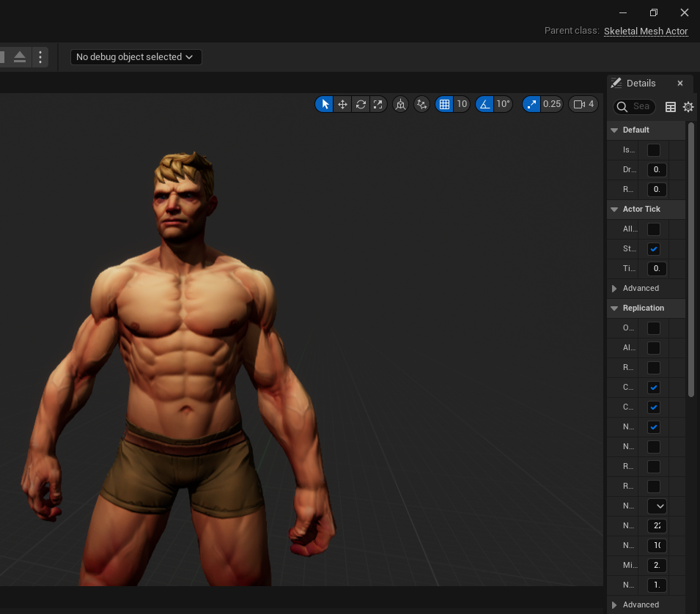Open Skeletal Mesh Actor parent class link
The image size is (700, 614).
[646, 32]
